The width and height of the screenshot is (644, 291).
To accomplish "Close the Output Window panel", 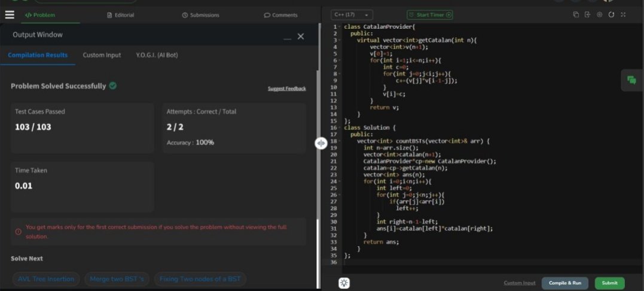I will pyautogui.click(x=301, y=37).
